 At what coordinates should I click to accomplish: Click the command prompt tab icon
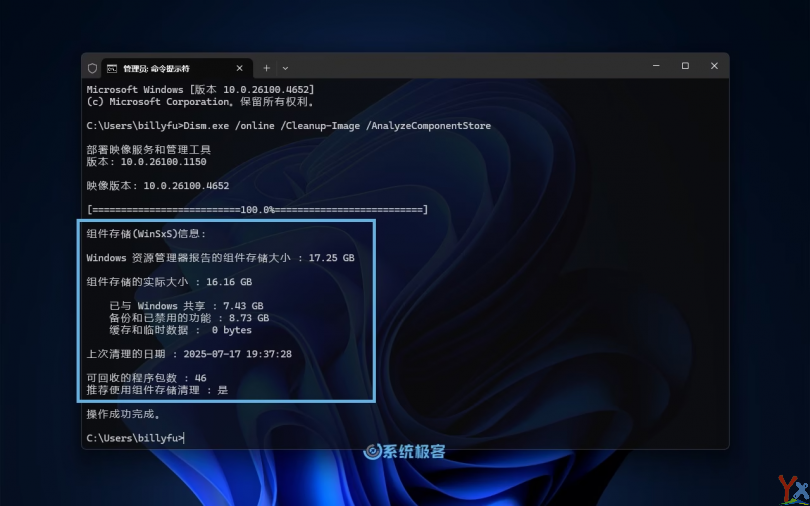tap(112, 68)
